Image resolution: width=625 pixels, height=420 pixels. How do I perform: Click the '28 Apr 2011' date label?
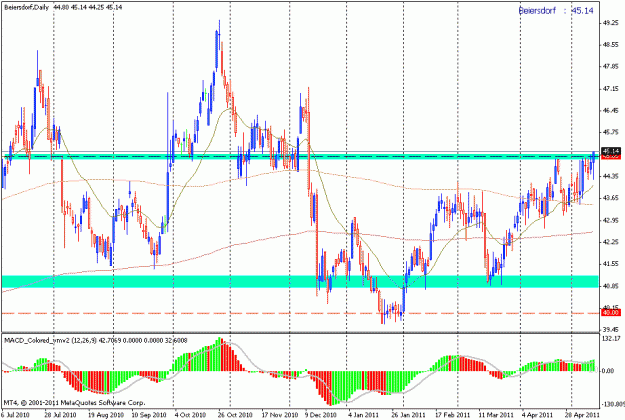click(x=583, y=415)
